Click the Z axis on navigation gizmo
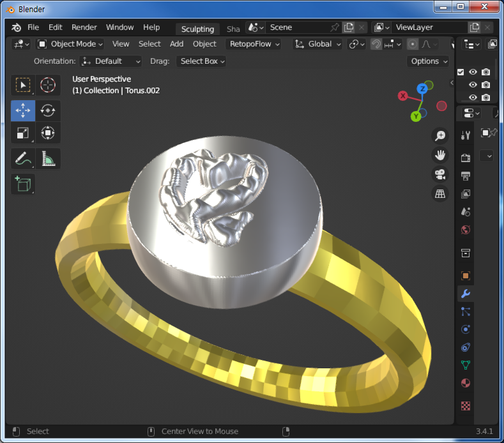504x443 pixels. pos(422,89)
